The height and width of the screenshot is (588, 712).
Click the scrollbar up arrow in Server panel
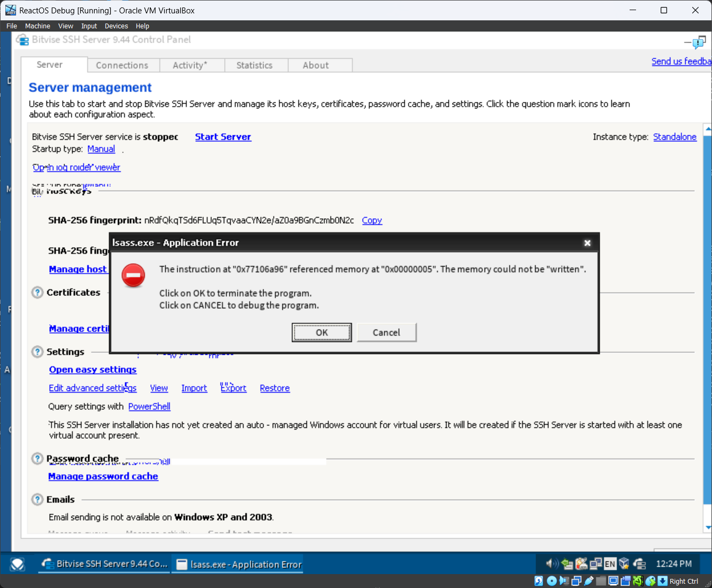[x=708, y=128]
